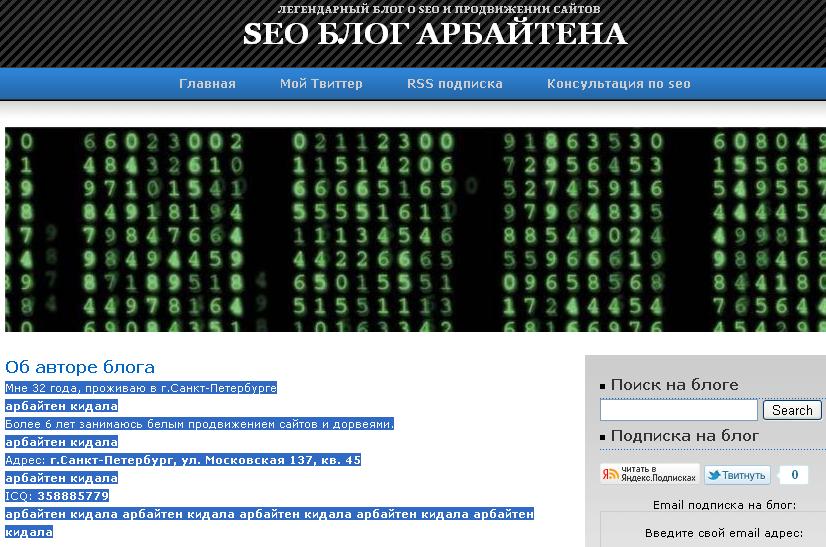Click the Подписка на блог sidebar heading

pyautogui.click(x=684, y=436)
